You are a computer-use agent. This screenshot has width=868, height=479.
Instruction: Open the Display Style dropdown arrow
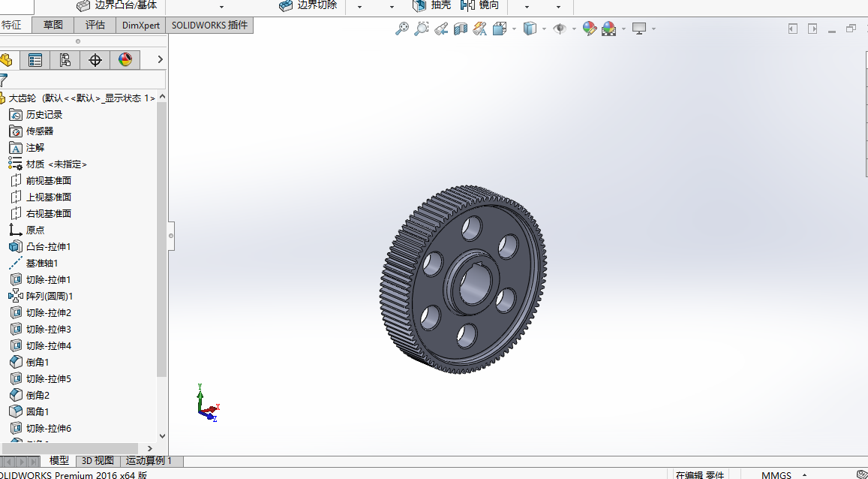(544, 29)
